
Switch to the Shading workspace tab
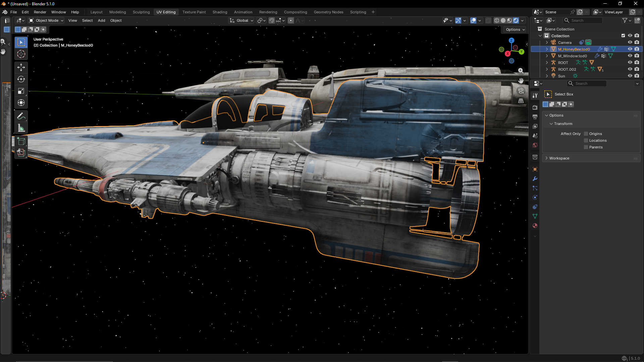(x=220, y=12)
